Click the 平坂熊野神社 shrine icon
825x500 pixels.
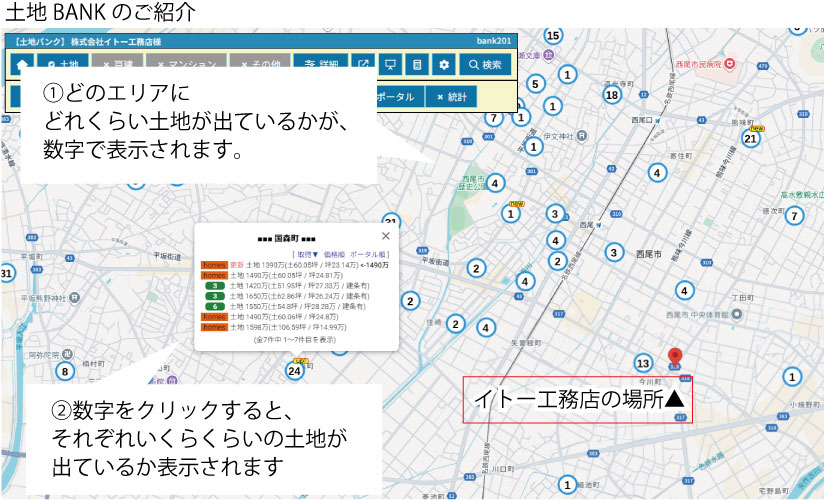click(75, 298)
